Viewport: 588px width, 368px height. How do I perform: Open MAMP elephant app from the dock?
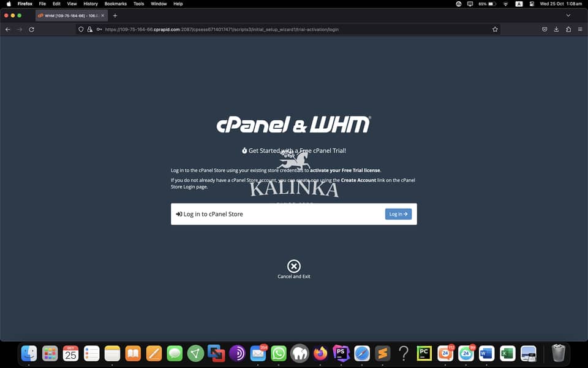(300, 353)
